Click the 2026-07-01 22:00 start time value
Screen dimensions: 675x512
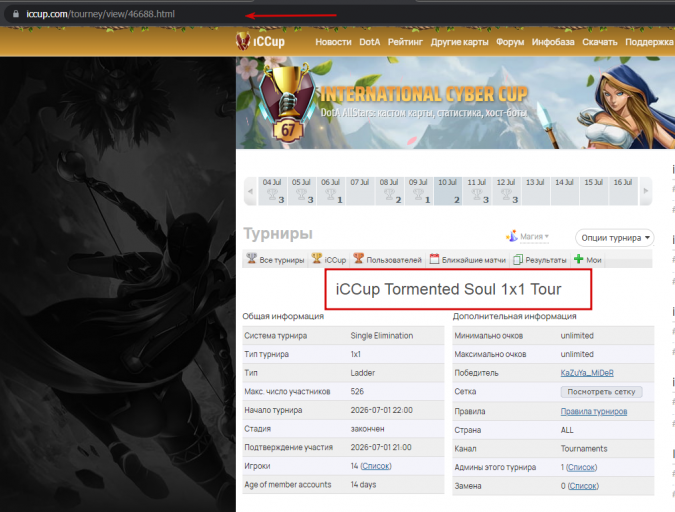tap(381, 410)
